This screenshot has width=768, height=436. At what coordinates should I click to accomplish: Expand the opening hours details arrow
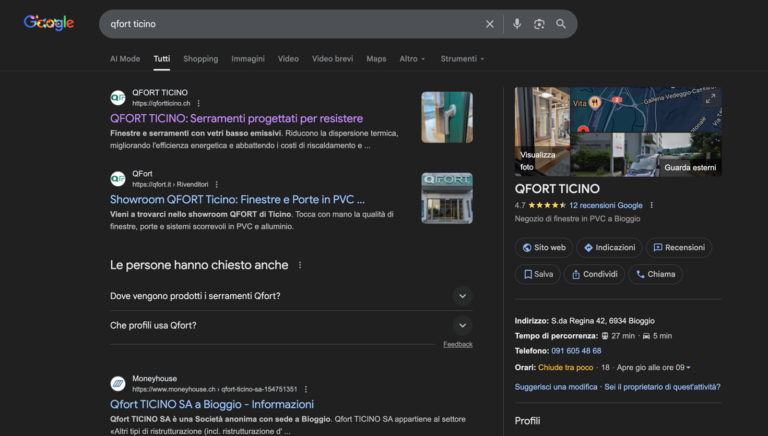click(689, 368)
